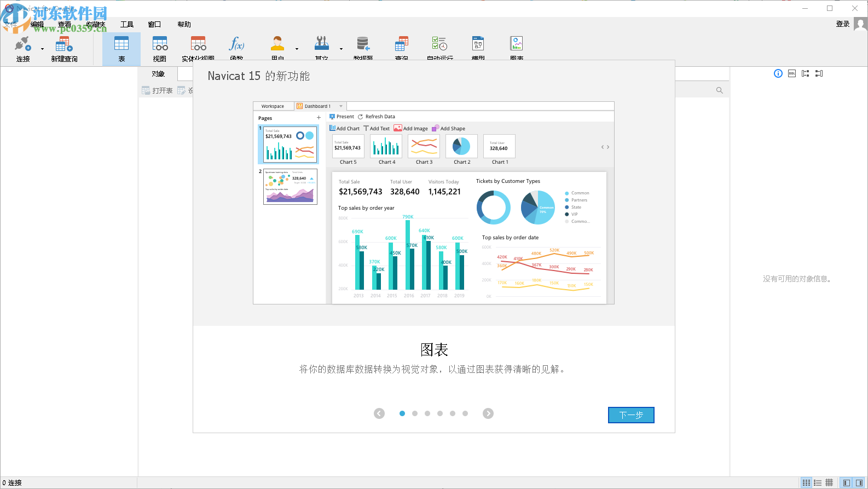Click the last icon after the DDL icon
This screenshot has width=868, height=489.
click(x=819, y=73)
